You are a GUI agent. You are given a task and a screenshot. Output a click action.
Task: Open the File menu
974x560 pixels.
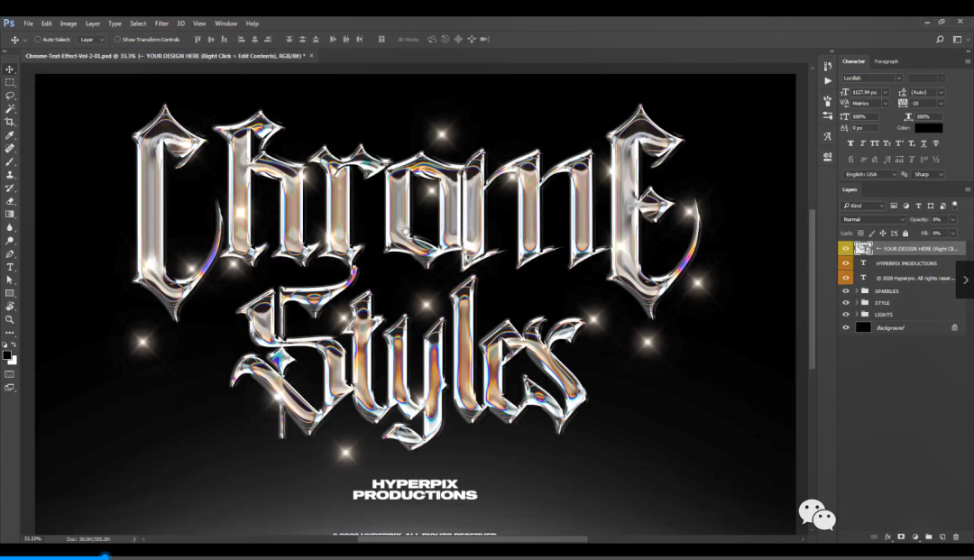[29, 23]
